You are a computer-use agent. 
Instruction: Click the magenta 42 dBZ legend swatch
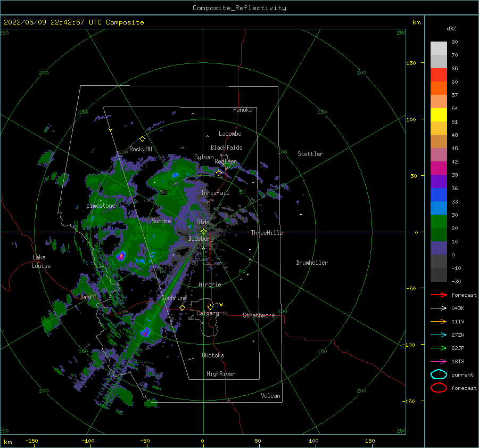point(439,168)
